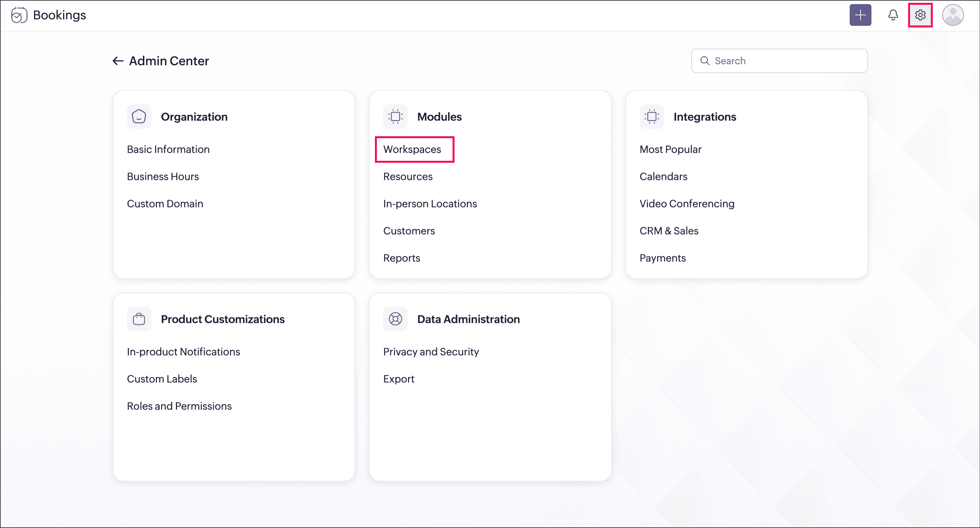Image resolution: width=980 pixels, height=528 pixels.
Task: Go to Video Conferencing integrations
Action: 686,204
